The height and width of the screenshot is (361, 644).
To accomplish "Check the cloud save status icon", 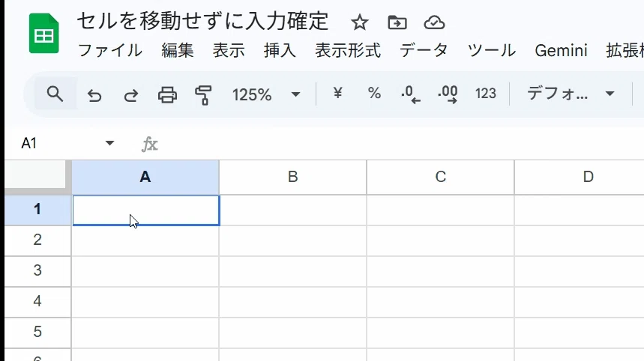I will pos(434,22).
